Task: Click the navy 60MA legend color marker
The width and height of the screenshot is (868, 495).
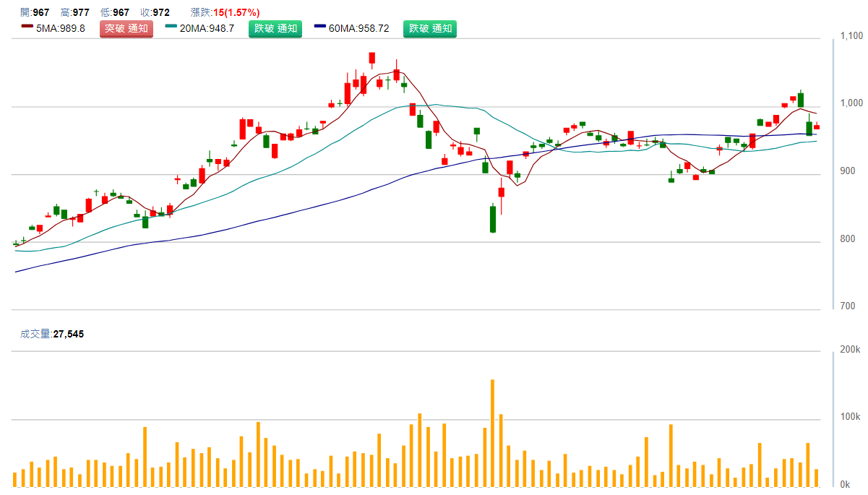Action: pos(321,28)
